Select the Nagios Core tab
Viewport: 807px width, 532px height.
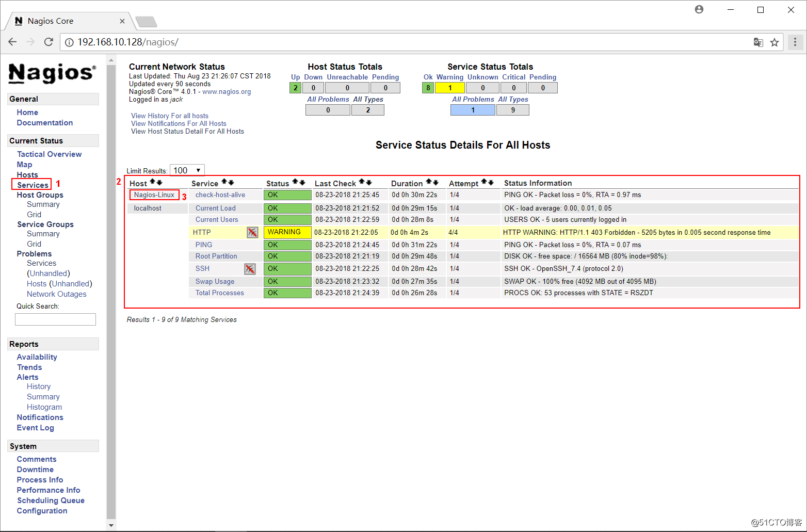click(67, 21)
